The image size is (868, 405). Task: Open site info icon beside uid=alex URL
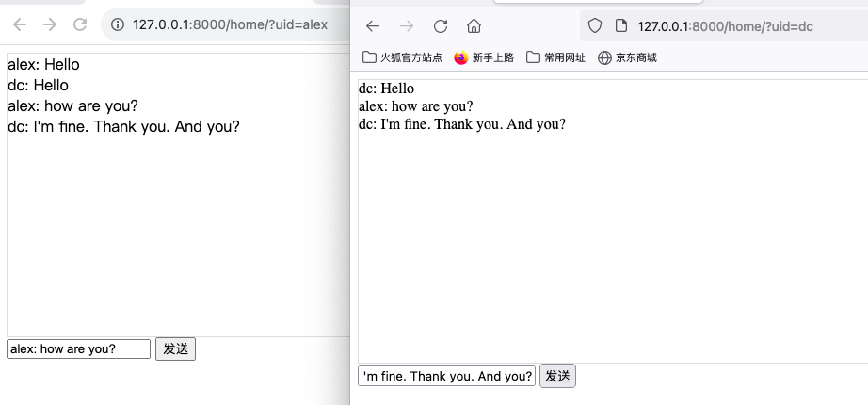click(x=118, y=24)
